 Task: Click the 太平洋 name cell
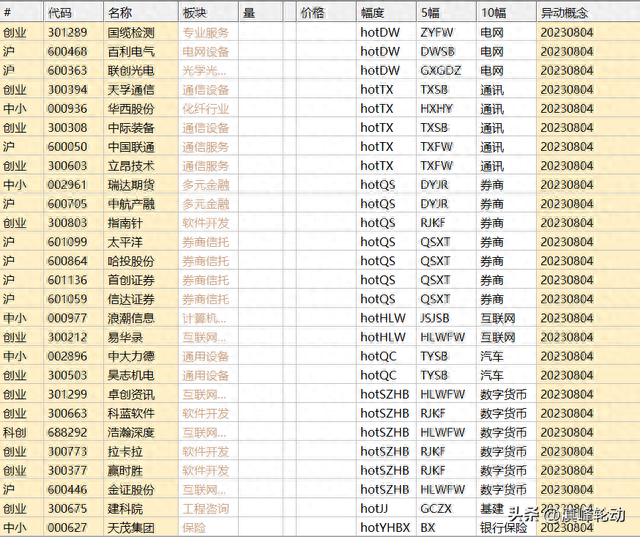(x=125, y=242)
